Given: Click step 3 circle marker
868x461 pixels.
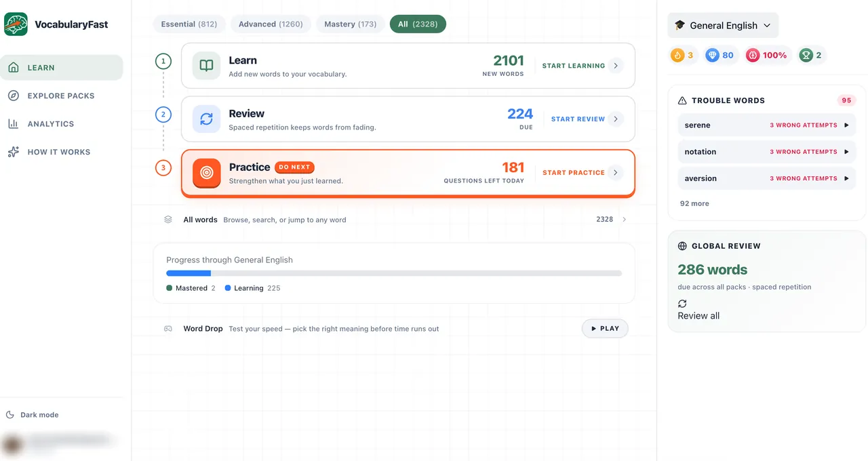Looking at the screenshot, I should [163, 167].
